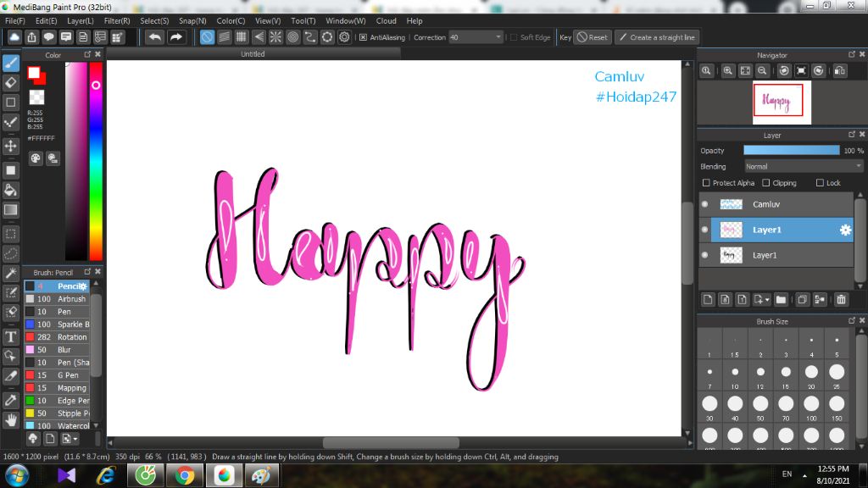
Task: Switch to the Untitled canvas tab
Action: click(x=253, y=53)
